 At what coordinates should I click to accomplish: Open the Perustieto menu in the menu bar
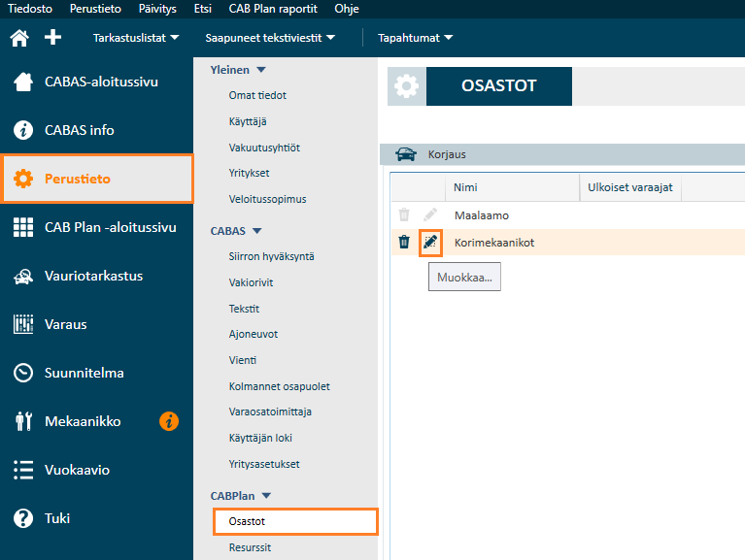coord(95,9)
